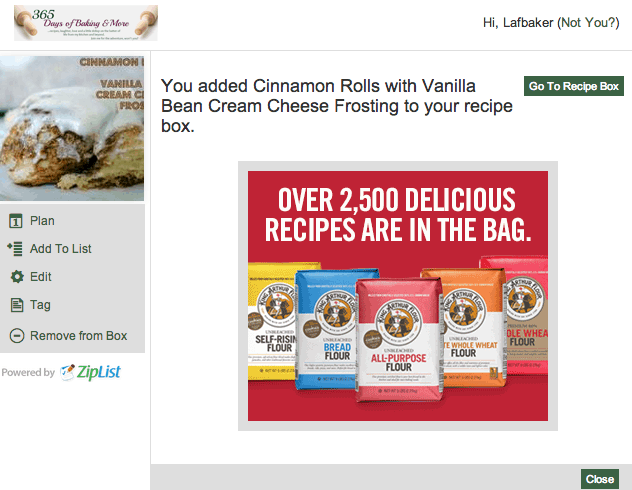Click the All-Purpose Flour bag in ad
Image resolution: width=632 pixels, height=490 pixels.
click(398, 340)
